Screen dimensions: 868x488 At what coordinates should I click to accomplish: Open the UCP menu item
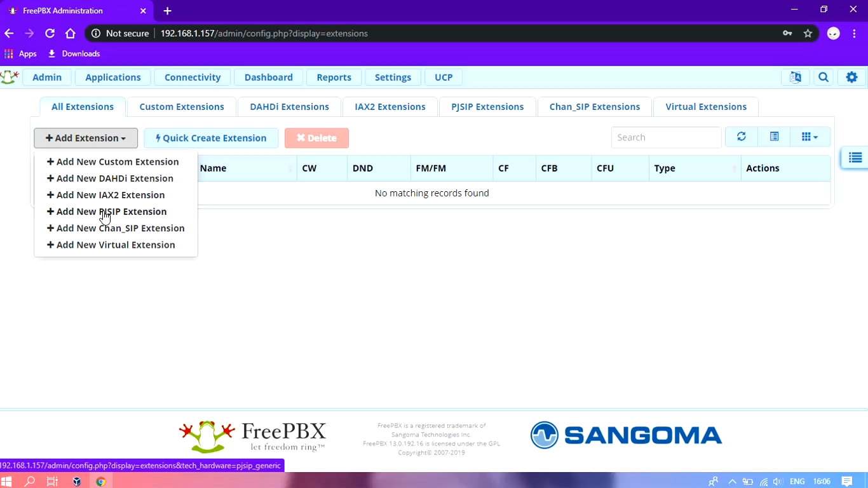click(x=444, y=78)
